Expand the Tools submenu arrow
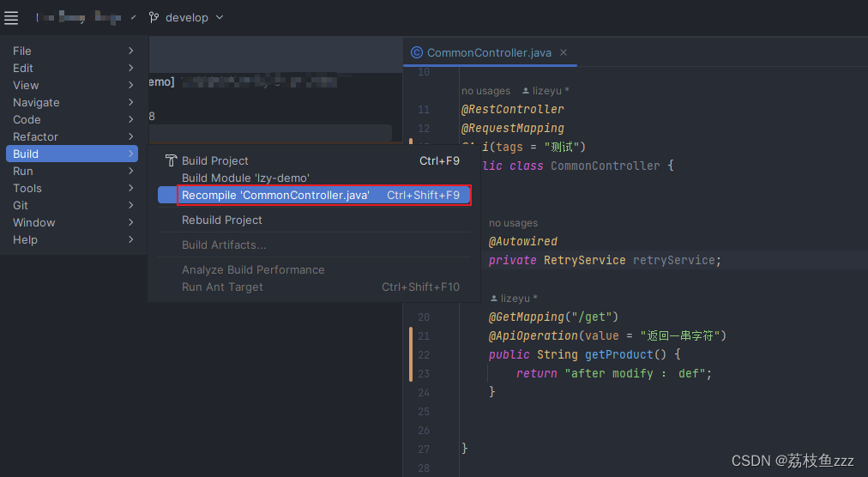Viewport: 868px width, 477px height. [130, 189]
